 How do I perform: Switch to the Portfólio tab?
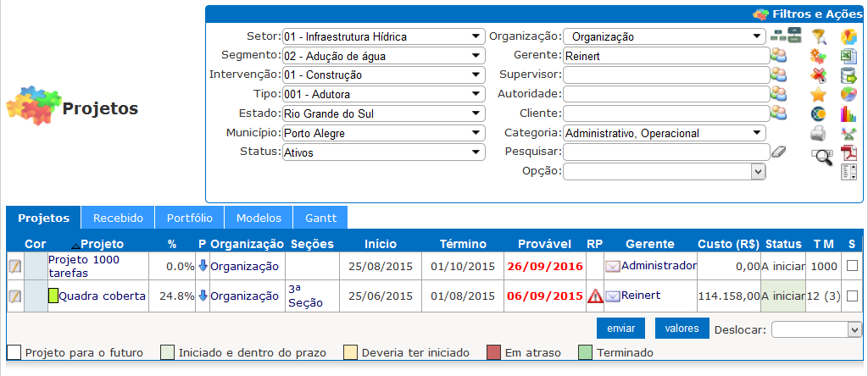(x=190, y=218)
